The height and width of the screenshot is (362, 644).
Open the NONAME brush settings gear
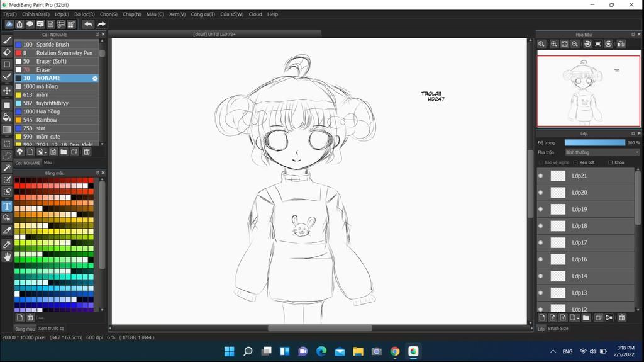pos(95,78)
